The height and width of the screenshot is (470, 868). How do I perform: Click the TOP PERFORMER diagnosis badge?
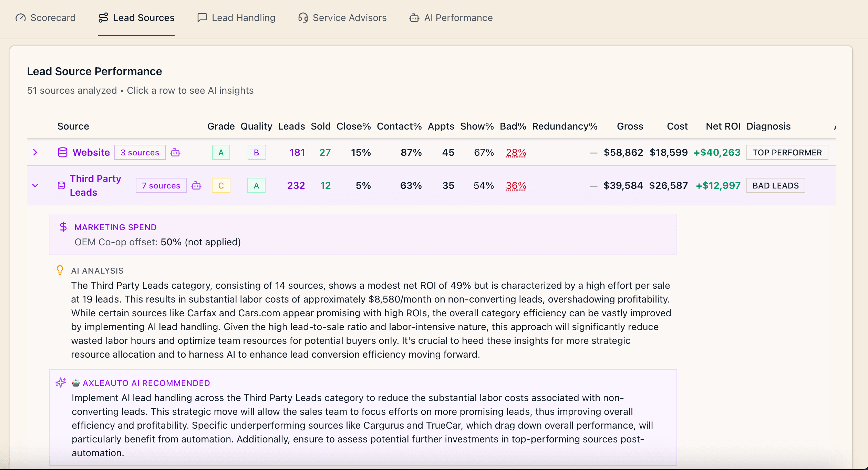pyautogui.click(x=787, y=152)
